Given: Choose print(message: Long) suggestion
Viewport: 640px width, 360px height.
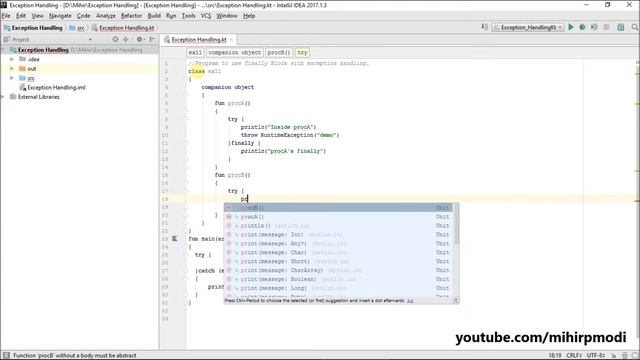Looking at the screenshot, I should 338,288.
